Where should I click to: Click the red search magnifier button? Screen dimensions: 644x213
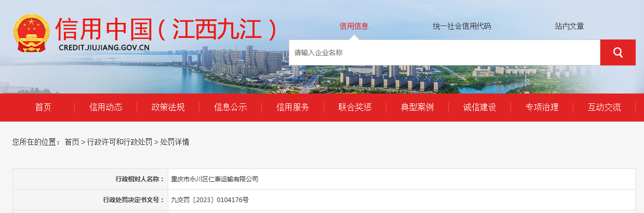coord(618,52)
